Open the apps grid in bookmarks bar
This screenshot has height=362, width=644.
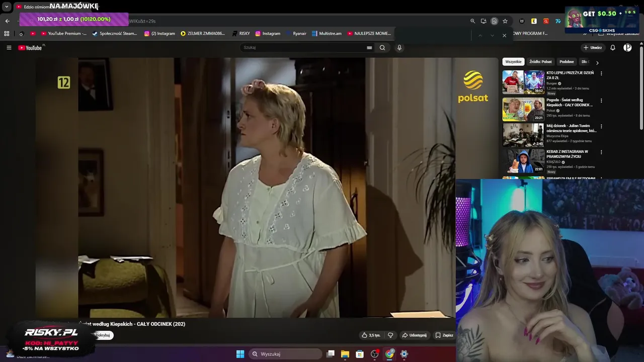(x=7, y=34)
